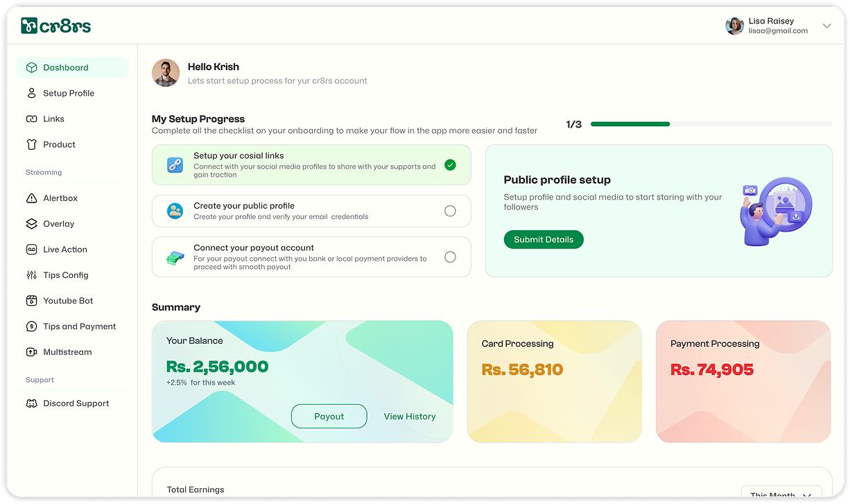Select the Product shirt icon

tap(31, 145)
